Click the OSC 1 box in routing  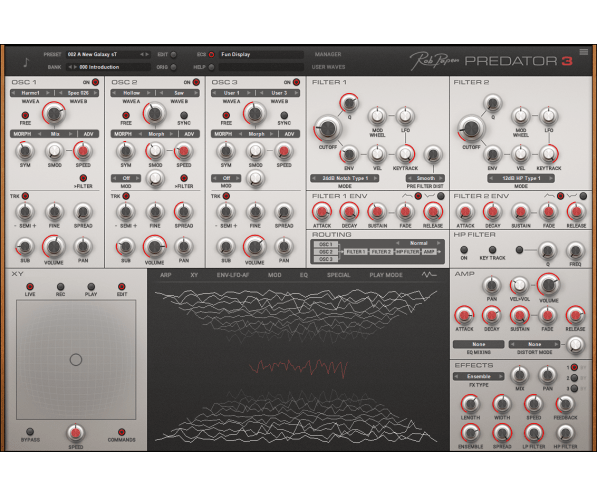(326, 244)
